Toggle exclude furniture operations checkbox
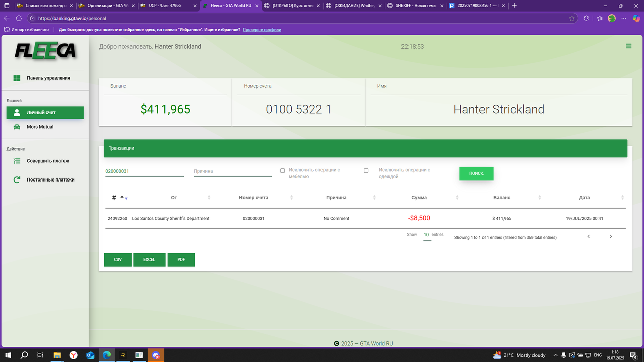 click(x=283, y=171)
